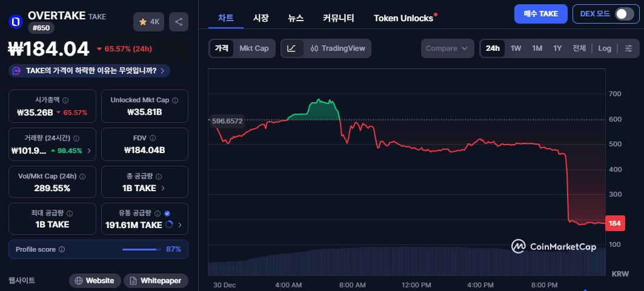Open the Compare dropdown

pos(447,48)
